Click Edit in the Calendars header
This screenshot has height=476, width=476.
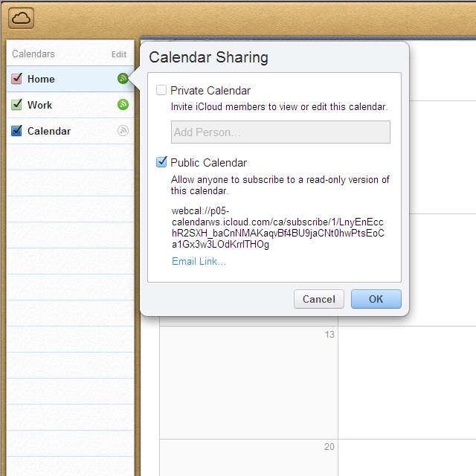click(x=119, y=54)
